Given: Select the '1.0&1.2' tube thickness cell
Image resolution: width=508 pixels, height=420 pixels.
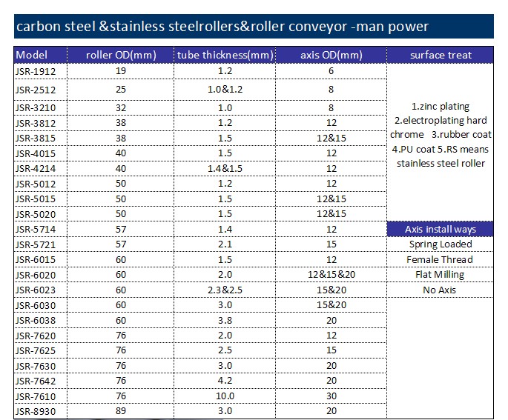Looking at the screenshot, I should [x=225, y=90].
